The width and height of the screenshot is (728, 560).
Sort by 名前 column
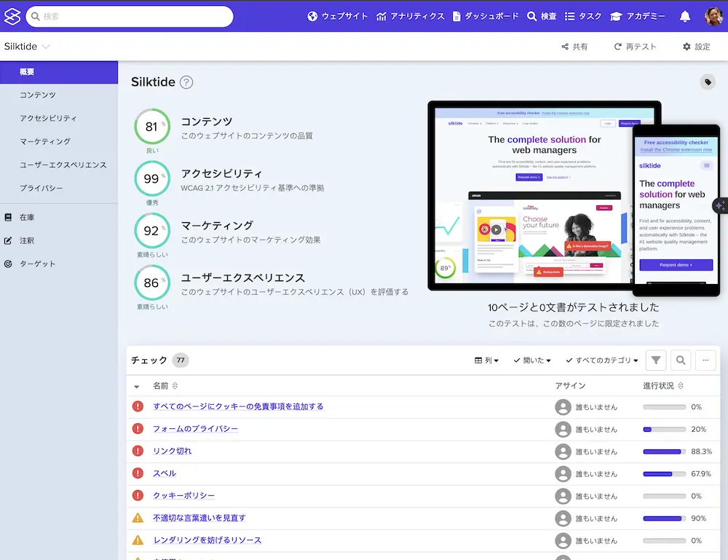coord(165,386)
